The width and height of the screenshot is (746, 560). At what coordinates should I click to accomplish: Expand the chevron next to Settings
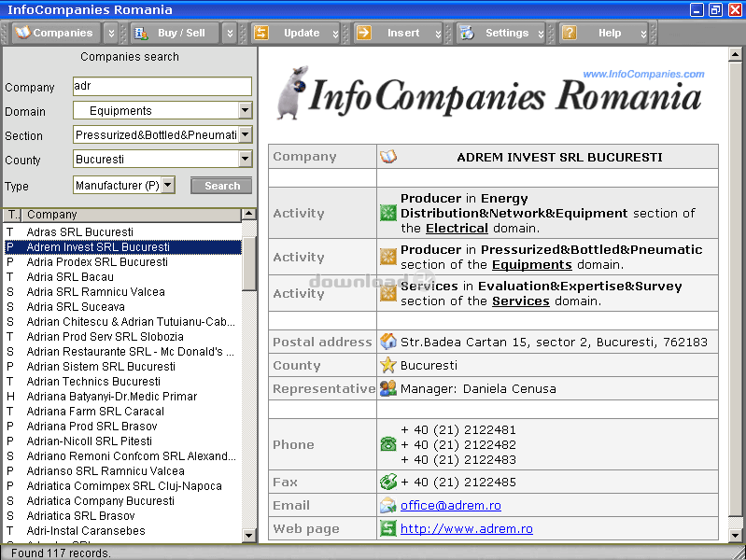coord(541,33)
